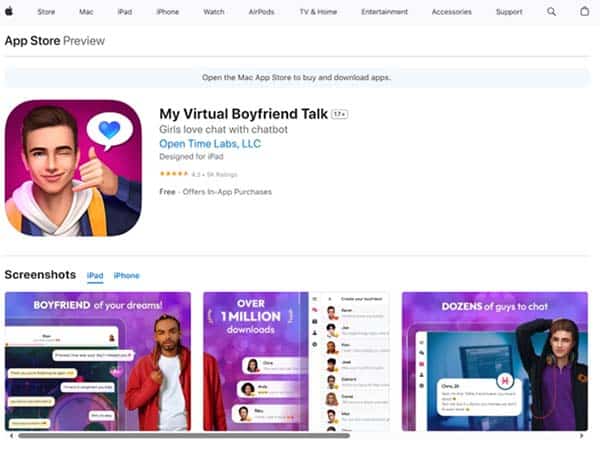Click the 'Designed for iPad' text
This screenshot has height=449, width=600.
tap(191, 157)
